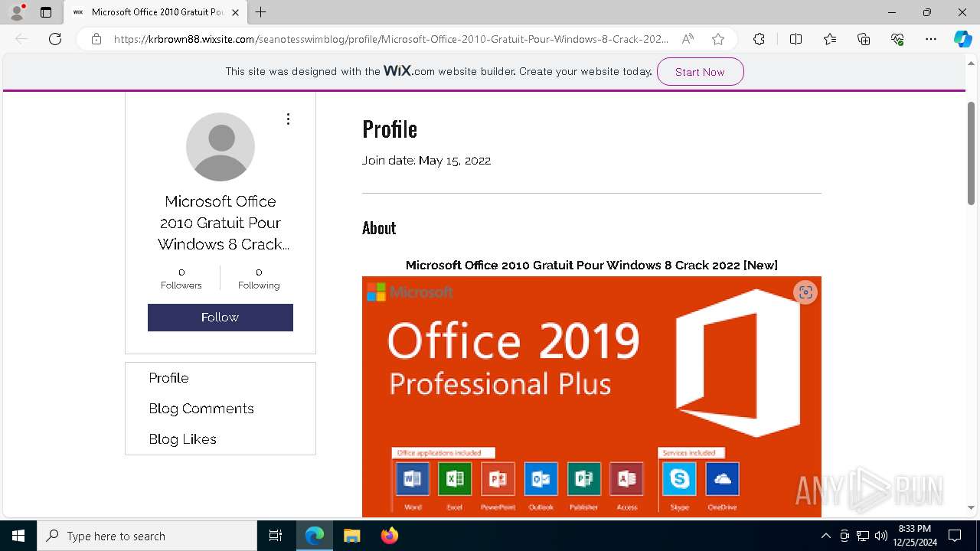Image resolution: width=980 pixels, height=551 pixels.
Task: Open a new browser tab
Action: click(x=261, y=12)
